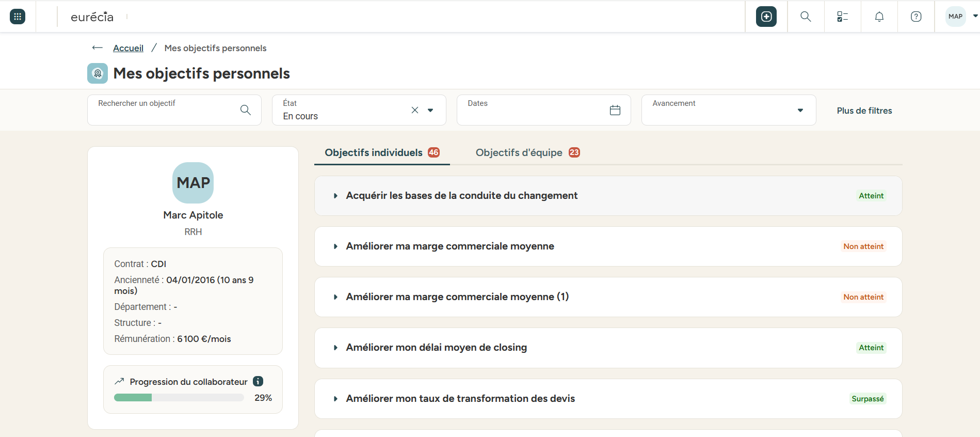Click the large MAP profile avatar
This screenshot has width=980, height=437.
pyautogui.click(x=193, y=183)
